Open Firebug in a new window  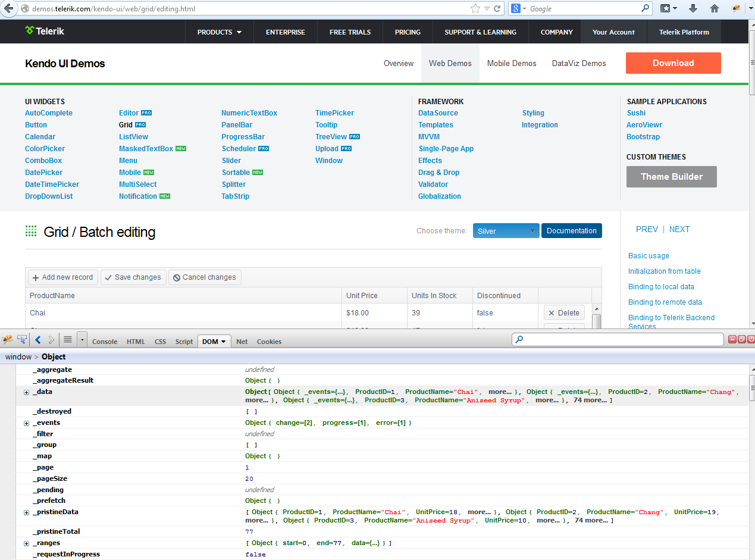click(742, 339)
